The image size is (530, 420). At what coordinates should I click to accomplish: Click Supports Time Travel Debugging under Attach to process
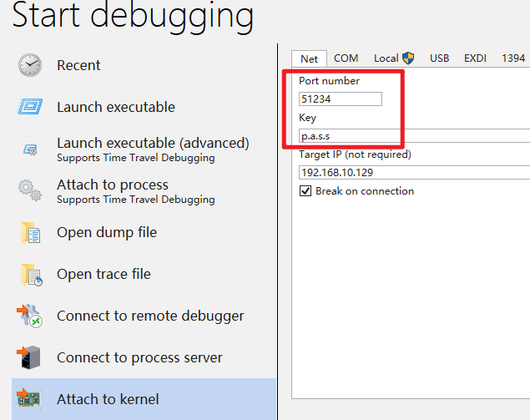135,200
